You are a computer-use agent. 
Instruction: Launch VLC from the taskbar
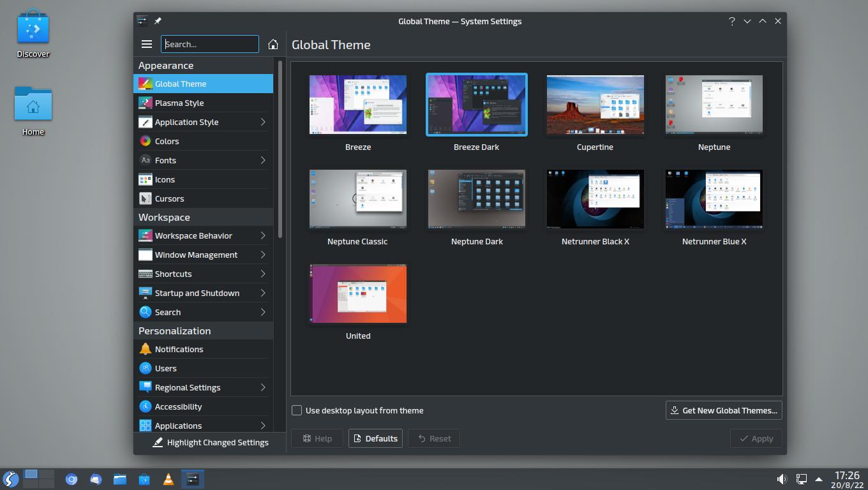168,479
